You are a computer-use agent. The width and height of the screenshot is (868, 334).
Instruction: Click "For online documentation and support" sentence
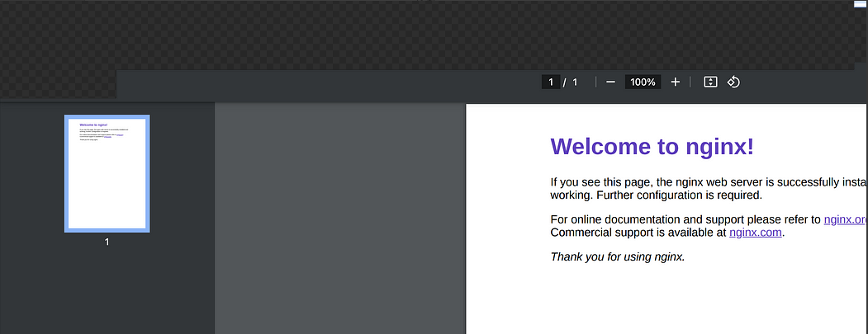click(685, 219)
